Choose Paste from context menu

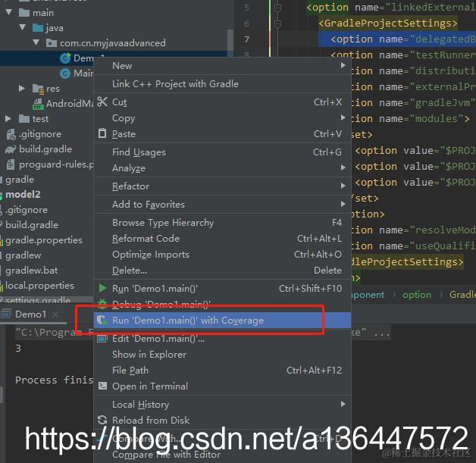pos(222,134)
